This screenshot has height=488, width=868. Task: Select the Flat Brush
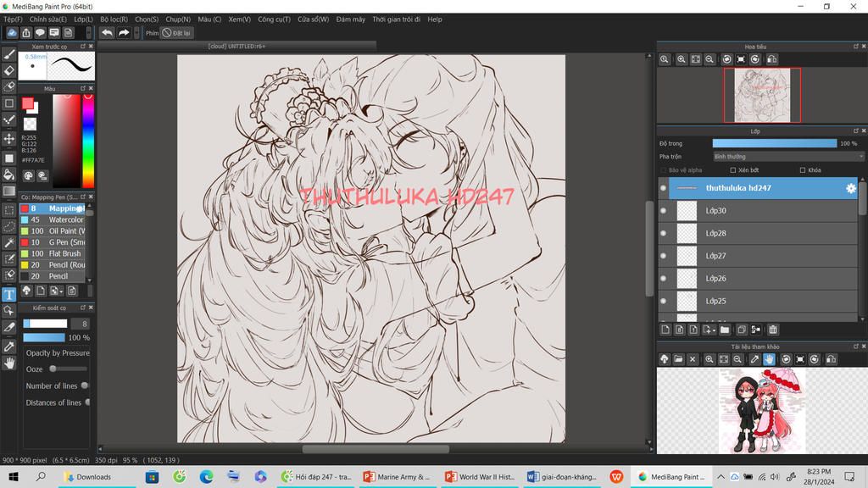(53, 253)
